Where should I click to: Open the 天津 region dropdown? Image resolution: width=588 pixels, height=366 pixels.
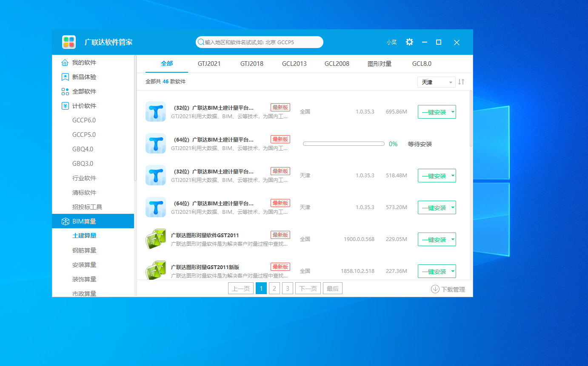point(436,82)
